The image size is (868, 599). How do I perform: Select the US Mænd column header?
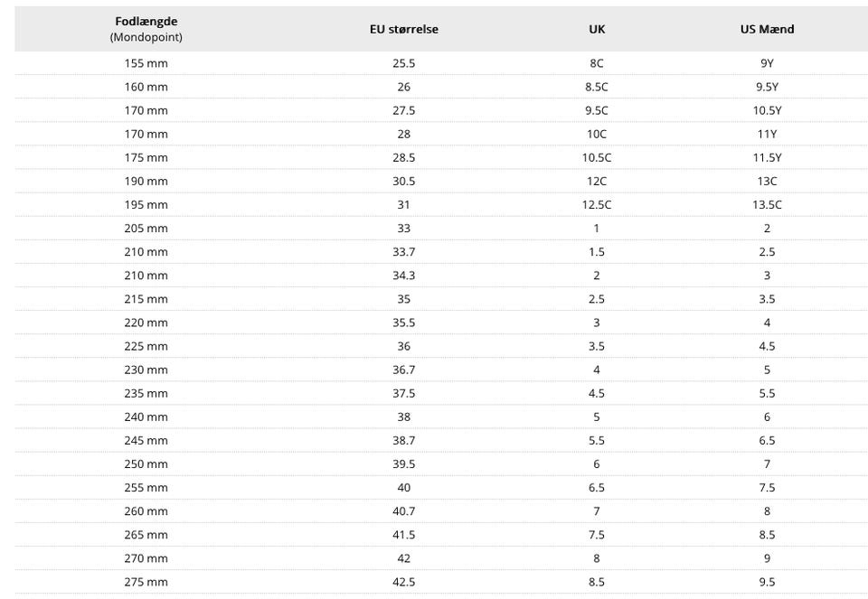[x=767, y=29]
